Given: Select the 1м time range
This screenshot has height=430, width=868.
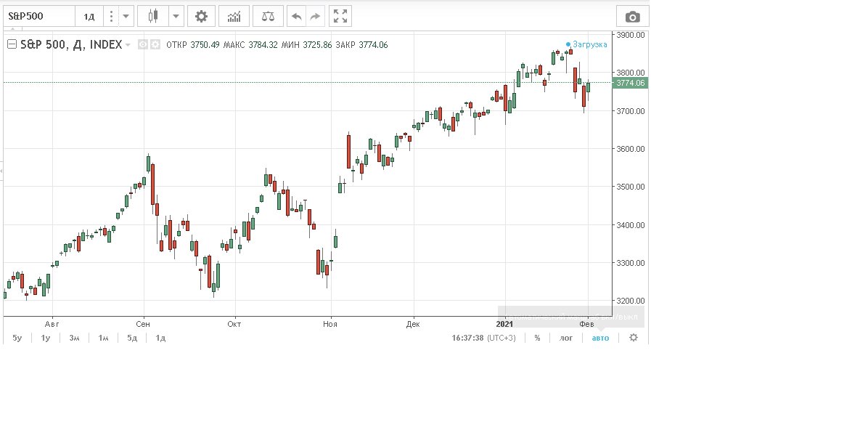Looking at the screenshot, I should pyautogui.click(x=104, y=338).
